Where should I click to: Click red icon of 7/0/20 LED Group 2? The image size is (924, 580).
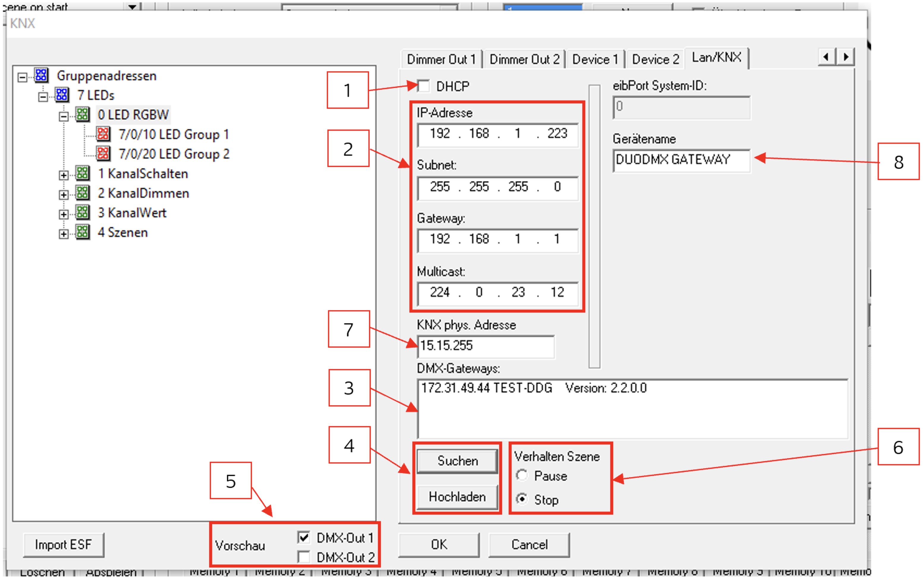[103, 153]
